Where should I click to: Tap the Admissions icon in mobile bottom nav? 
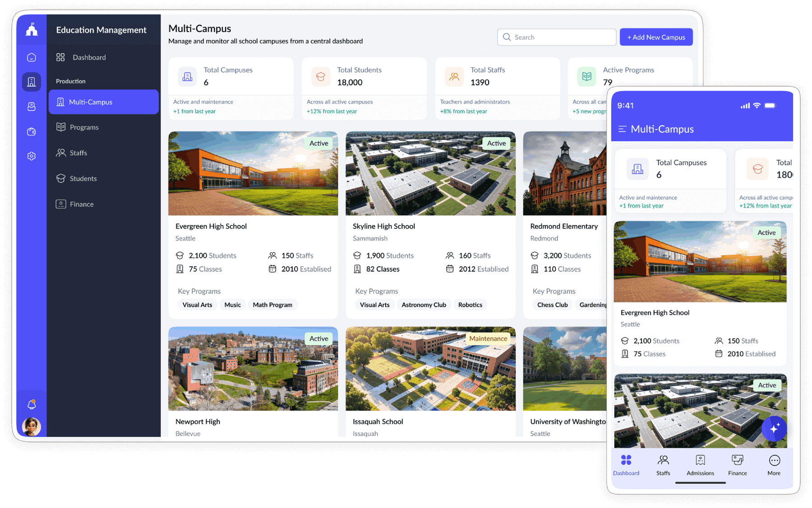point(700,460)
